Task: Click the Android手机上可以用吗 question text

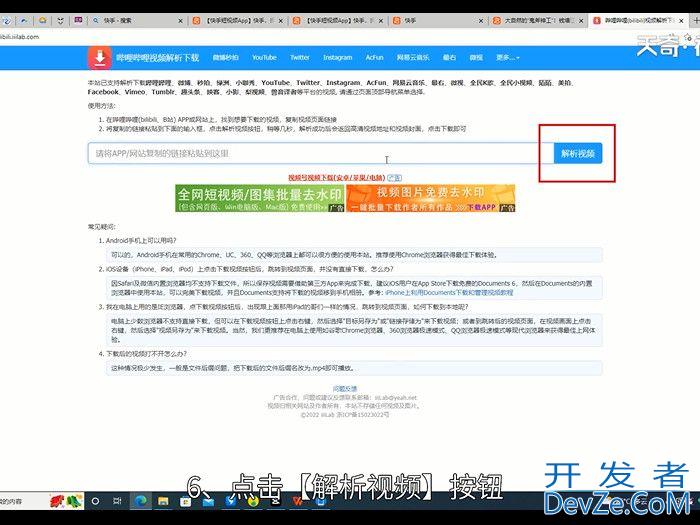Action: 141,241
